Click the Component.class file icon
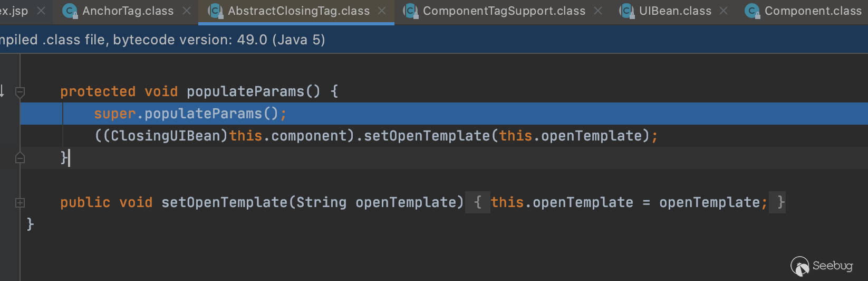868x281 pixels. [x=752, y=11]
